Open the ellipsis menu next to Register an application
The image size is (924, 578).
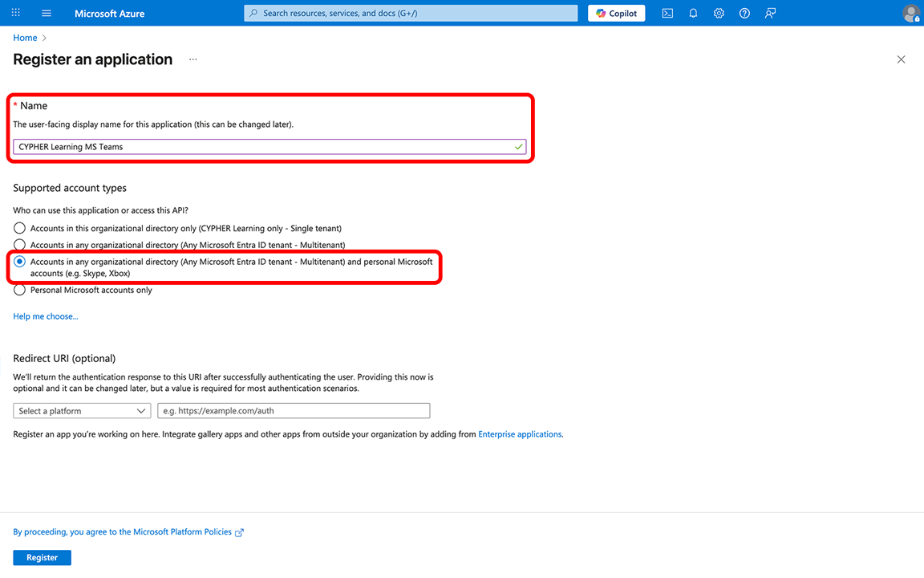point(192,59)
